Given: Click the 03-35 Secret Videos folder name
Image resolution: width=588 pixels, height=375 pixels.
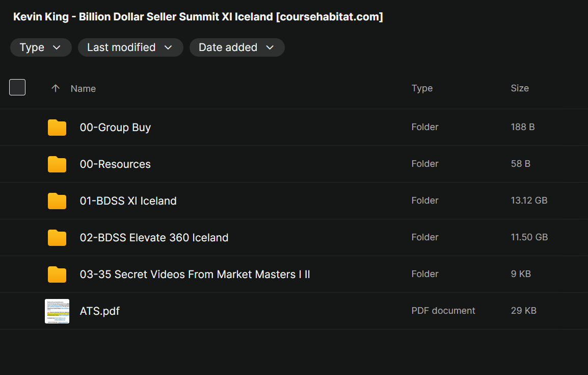Looking at the screenshot, I should point(195,274).
